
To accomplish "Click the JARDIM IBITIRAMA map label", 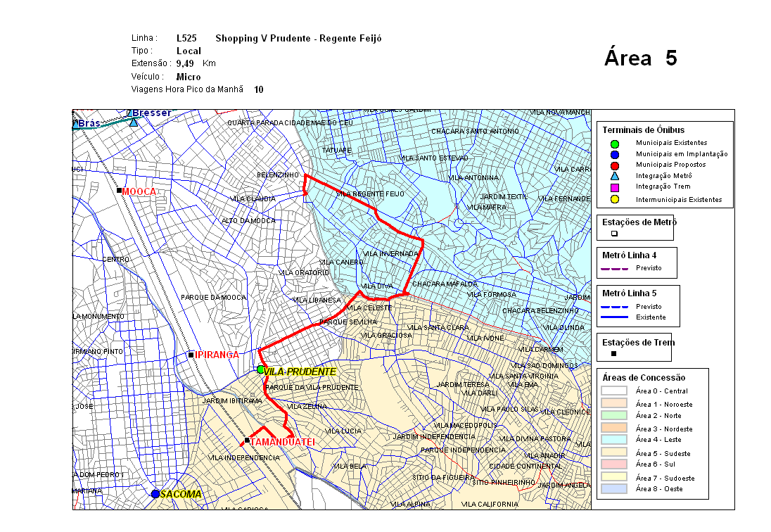I will coord(232,401).
